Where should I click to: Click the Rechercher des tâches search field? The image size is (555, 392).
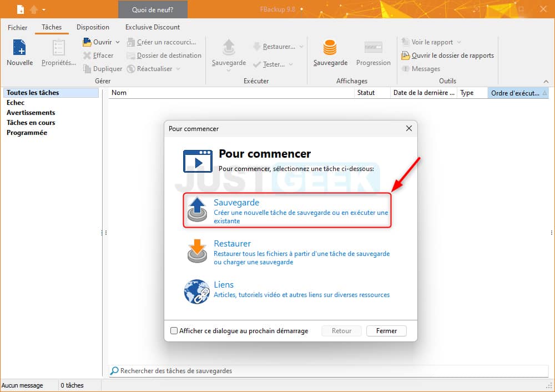329,371
